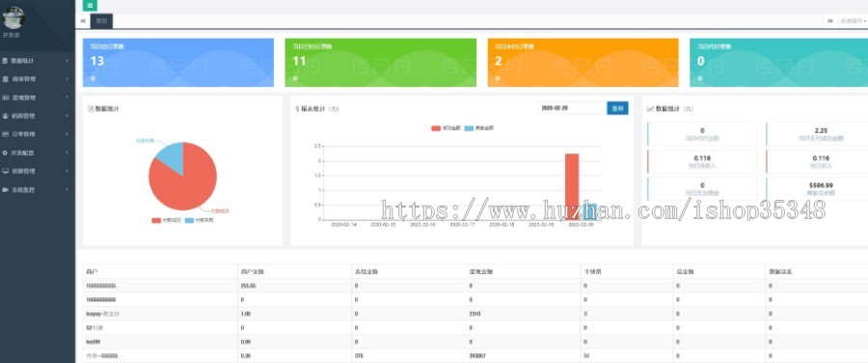Click the 提现管理 ID card icon
The width and height of the screenshot is (868, 363).
5,98
